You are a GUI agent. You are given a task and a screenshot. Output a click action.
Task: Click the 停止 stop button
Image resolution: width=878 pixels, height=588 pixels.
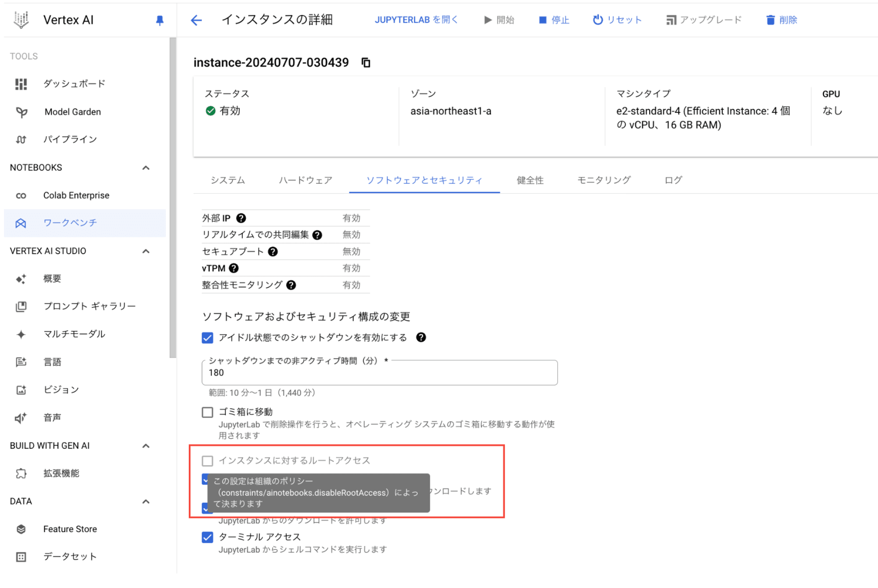coord(554,20)
